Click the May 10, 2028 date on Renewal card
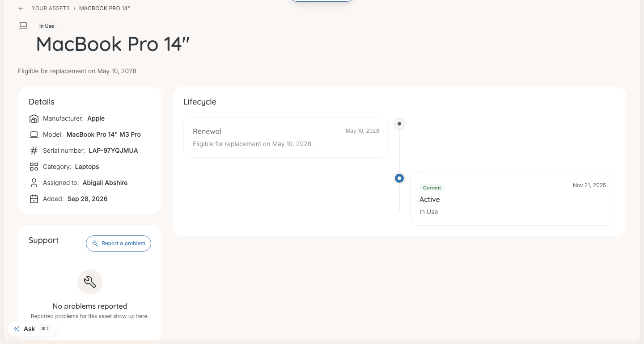This screenshot has height=344, width=644. [362, 131]
